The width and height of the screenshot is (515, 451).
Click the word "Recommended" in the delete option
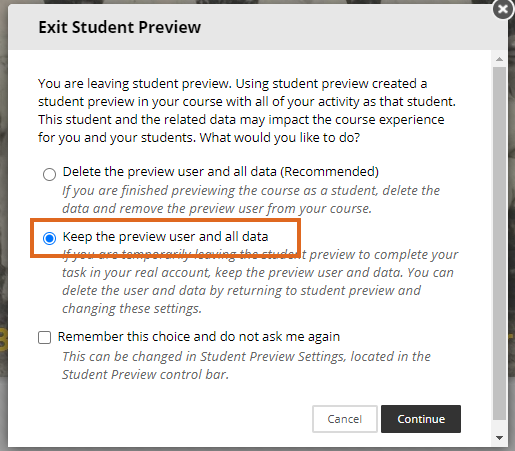pos(329,172)
